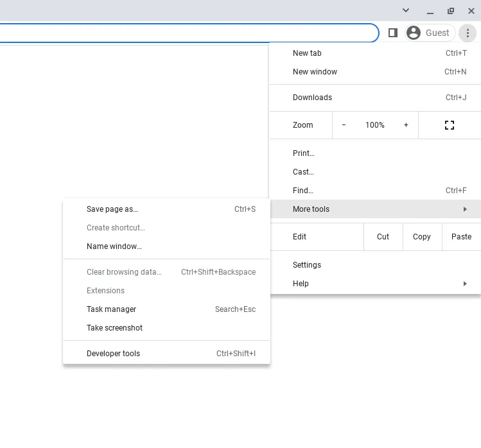Click the Paste button in Edit row
This screenshot has height=448, width=481.
pos(461,237)
